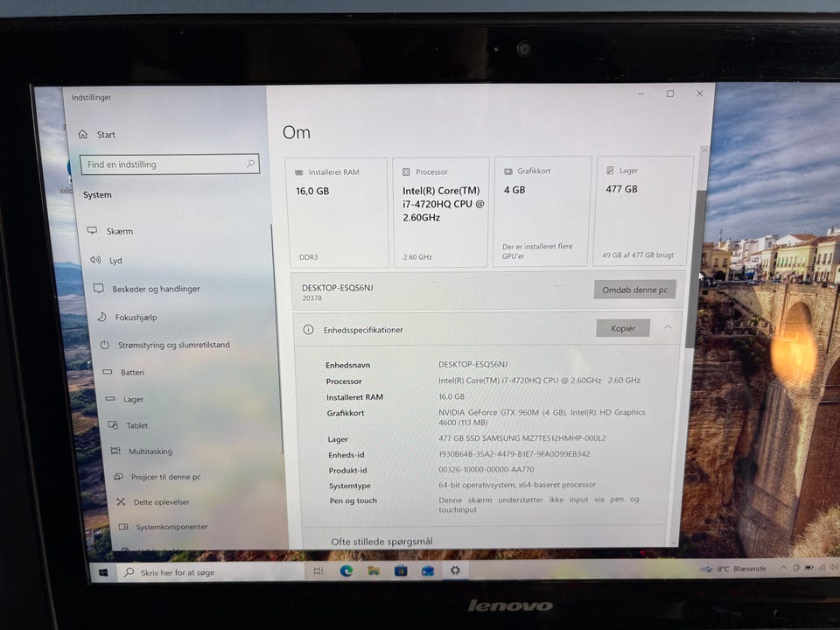Select the Lager entry in sidebar

tap(124, 399)
